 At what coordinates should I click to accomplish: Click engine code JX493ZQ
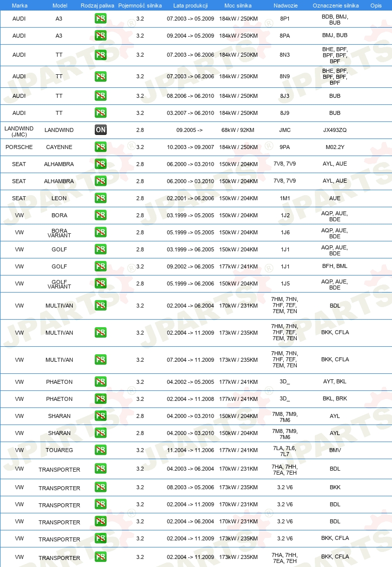[335, 130]
